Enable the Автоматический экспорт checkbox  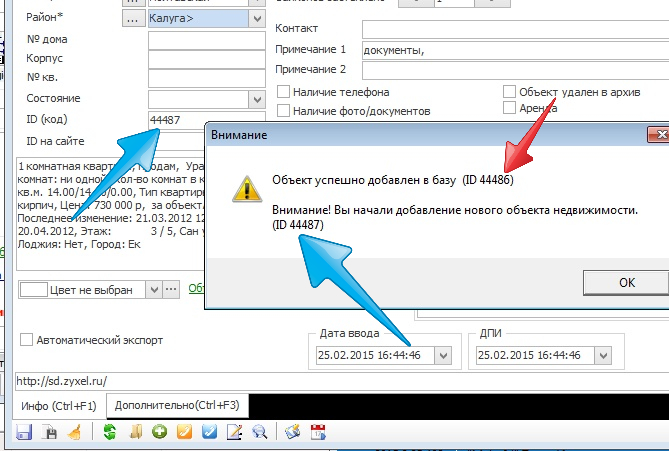tap(27, 340)
